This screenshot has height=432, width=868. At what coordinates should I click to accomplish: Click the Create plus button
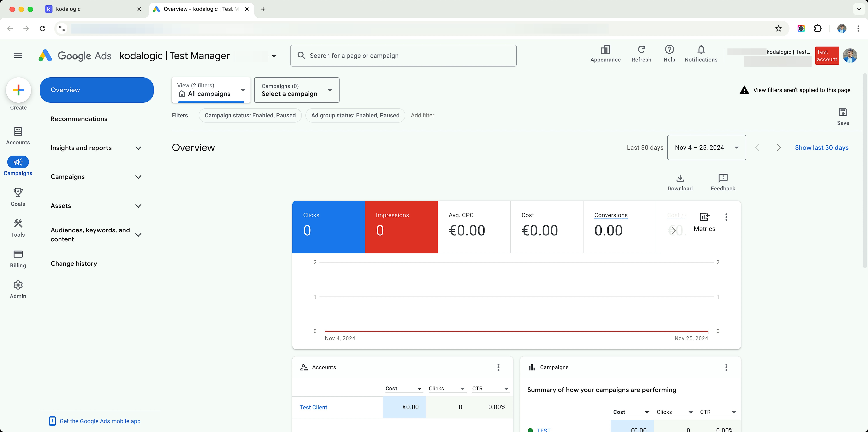tap(18, 90)
